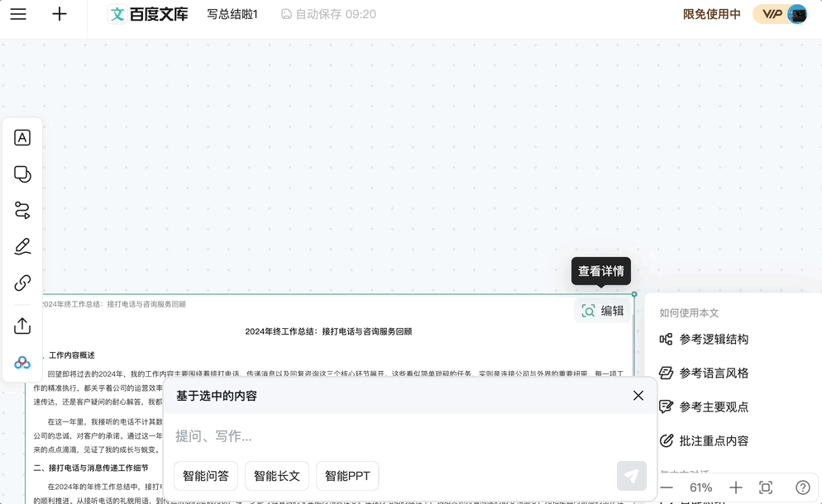Screen dimensions: 822x504
Task: Select the shapes tool in left sidebar
Action: click(x=22, y=174)
